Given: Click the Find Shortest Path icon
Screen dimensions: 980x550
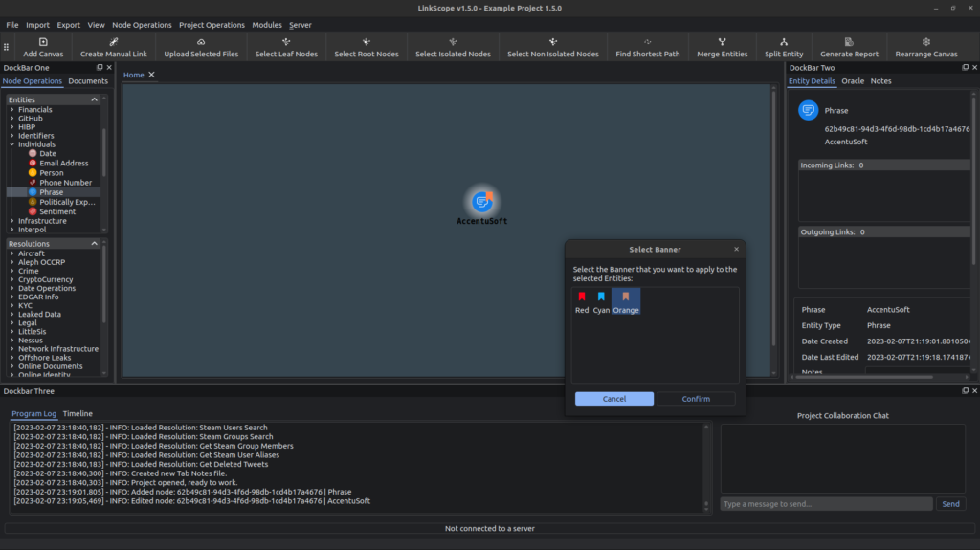Looking at the screenshot, I should 648,42.
